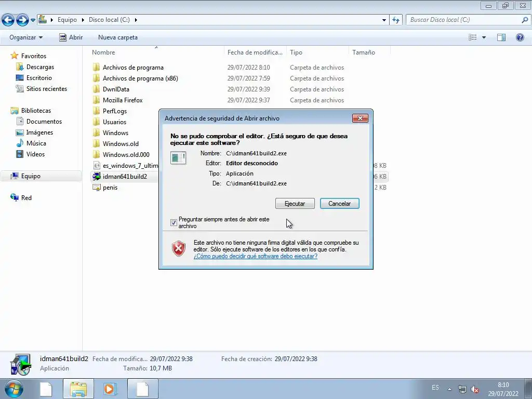
Task: Click the computer icon in address bar
Action: 43,19
